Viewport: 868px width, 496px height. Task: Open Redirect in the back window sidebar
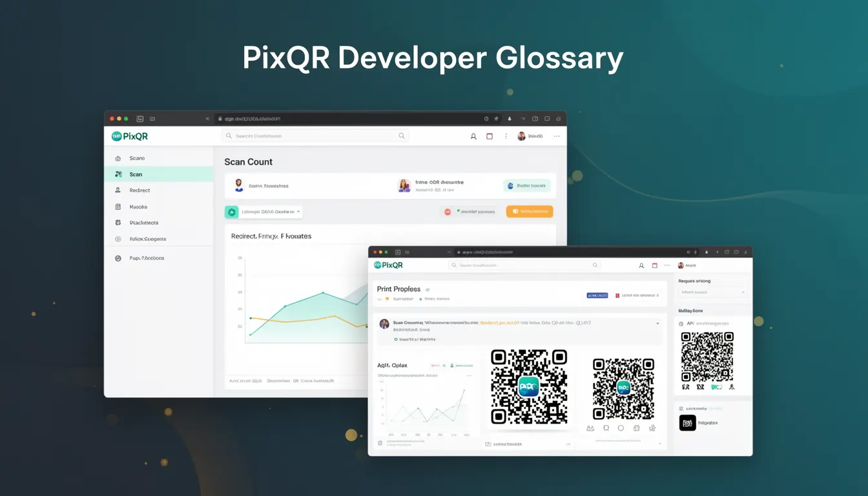click(139, 191)
